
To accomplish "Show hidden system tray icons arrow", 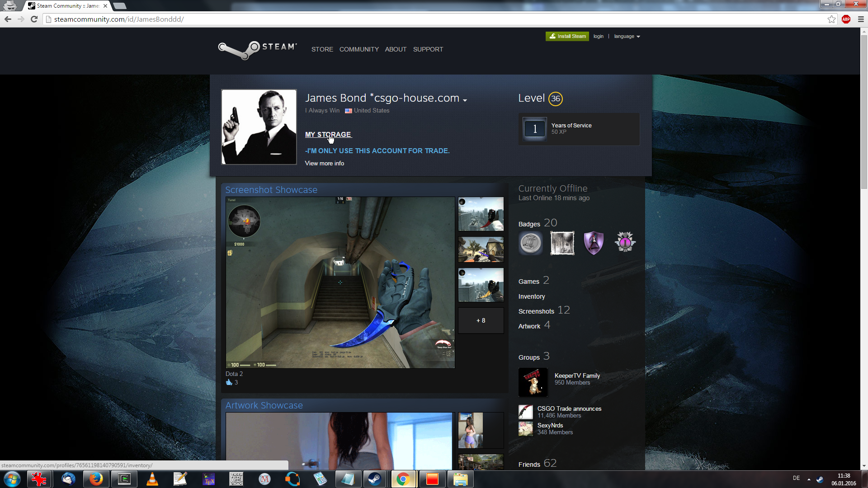I will (809, 479).
